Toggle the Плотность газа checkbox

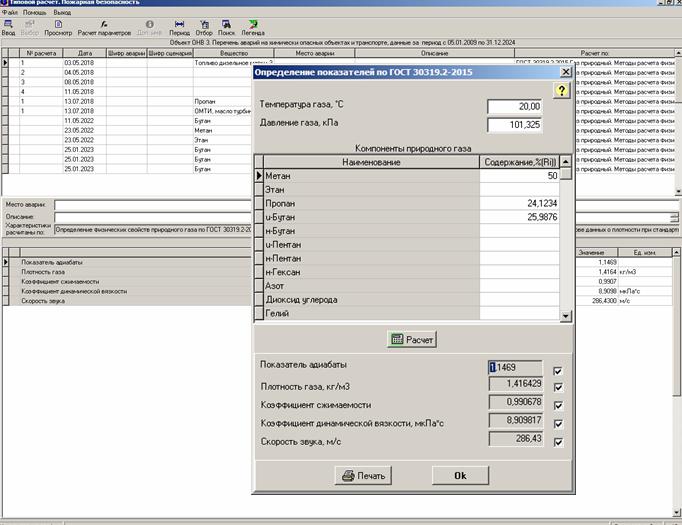(558, 387)
